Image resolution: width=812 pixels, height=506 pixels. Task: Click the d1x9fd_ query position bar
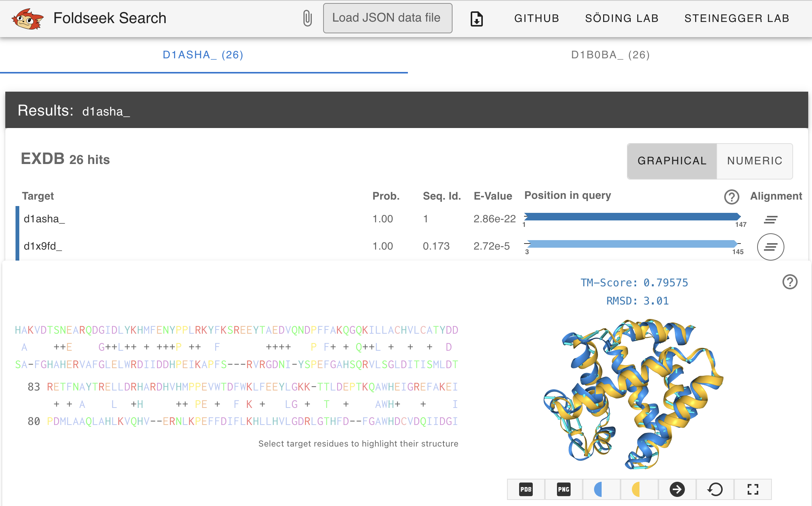point(632,244)
